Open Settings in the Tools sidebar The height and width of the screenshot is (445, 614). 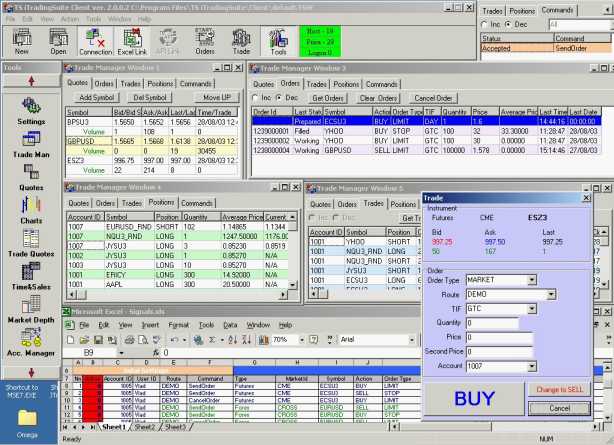click(x=31, y=109)
